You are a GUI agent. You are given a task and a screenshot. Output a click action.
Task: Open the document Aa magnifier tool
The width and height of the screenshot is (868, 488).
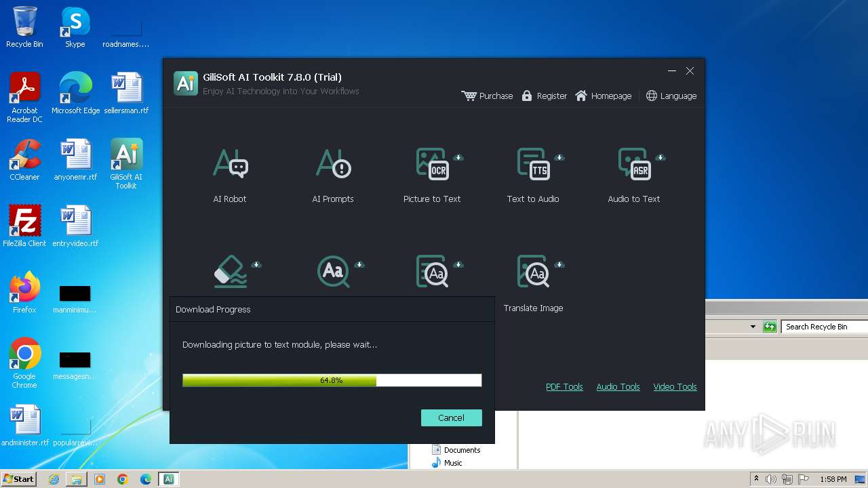(x=432, y=272)
